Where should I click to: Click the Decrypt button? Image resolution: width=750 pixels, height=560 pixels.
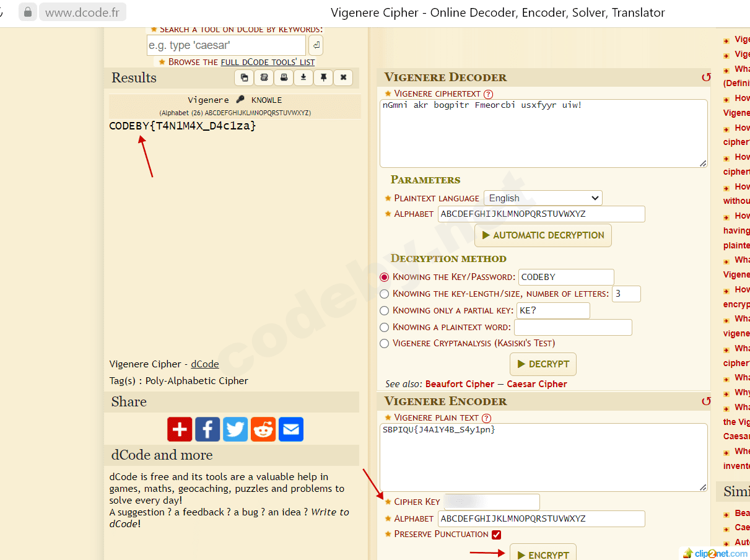pos(543,364)
